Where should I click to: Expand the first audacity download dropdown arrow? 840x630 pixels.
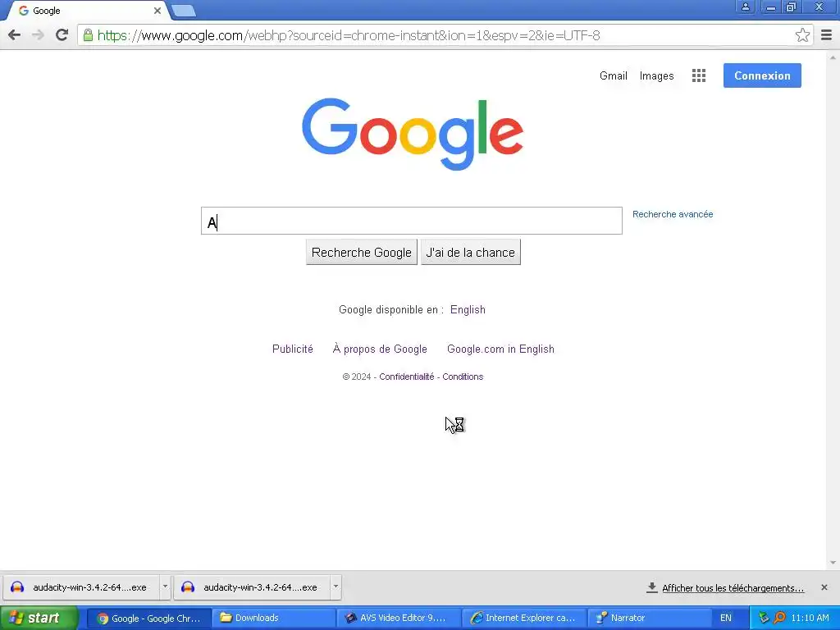click(165, 587)
